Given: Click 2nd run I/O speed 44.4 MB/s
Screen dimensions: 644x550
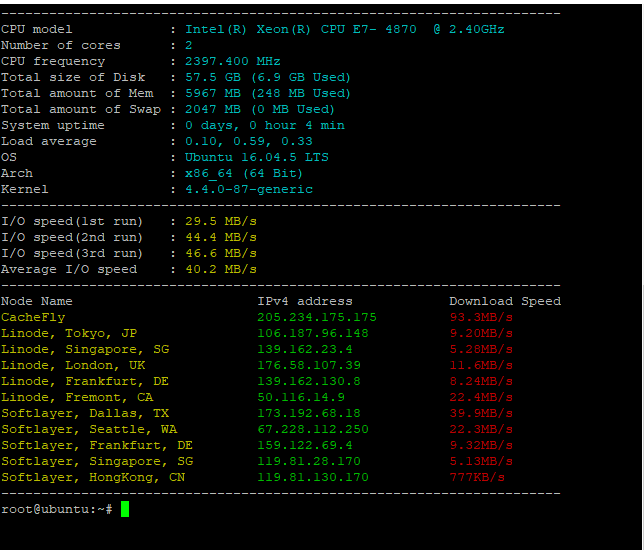Looking at the screenshot, I should (x=221, y=237).
